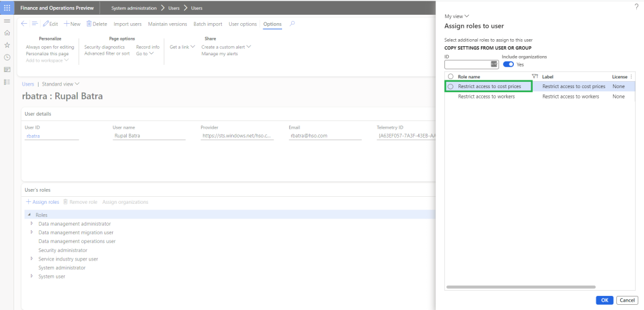Click Assign roles plus button
This screenshot has height=310, width=644.
point(43,202)
